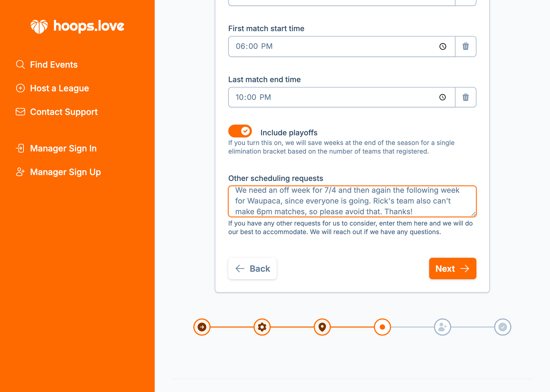Click the Other scheduling requests text area
Image resolution: width=550 pixels, height=392 pixels.
point(352,201)
